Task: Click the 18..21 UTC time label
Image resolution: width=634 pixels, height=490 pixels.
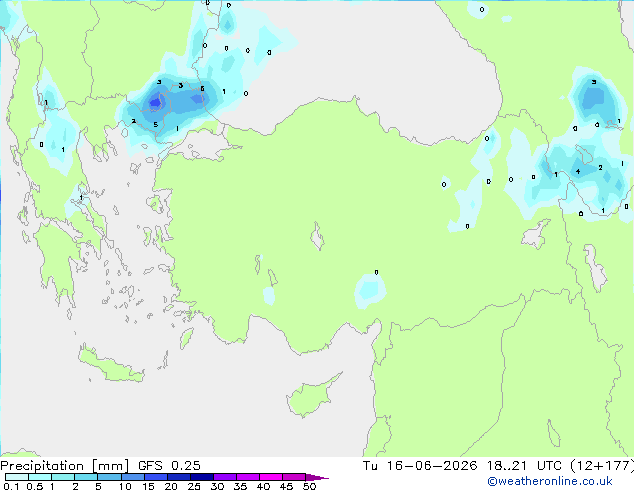Action: (524, 466)
